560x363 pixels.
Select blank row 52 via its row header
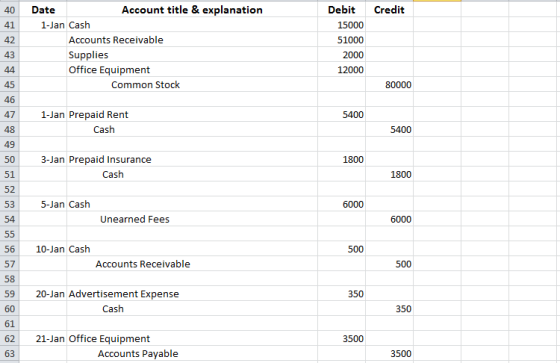(10, 189)
